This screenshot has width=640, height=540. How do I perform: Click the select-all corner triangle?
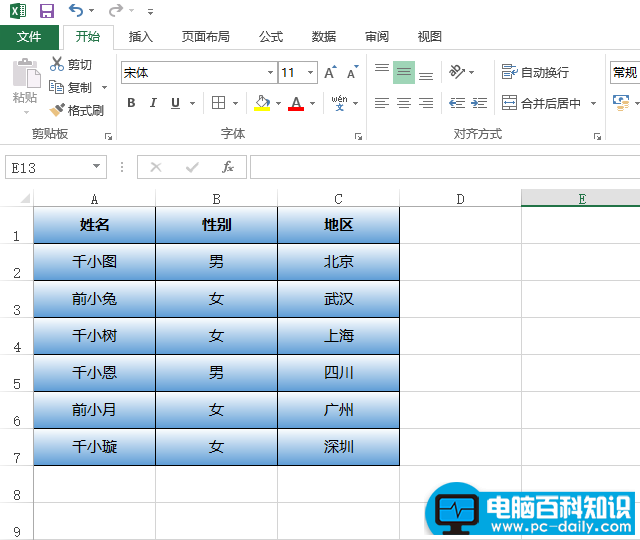25,198
